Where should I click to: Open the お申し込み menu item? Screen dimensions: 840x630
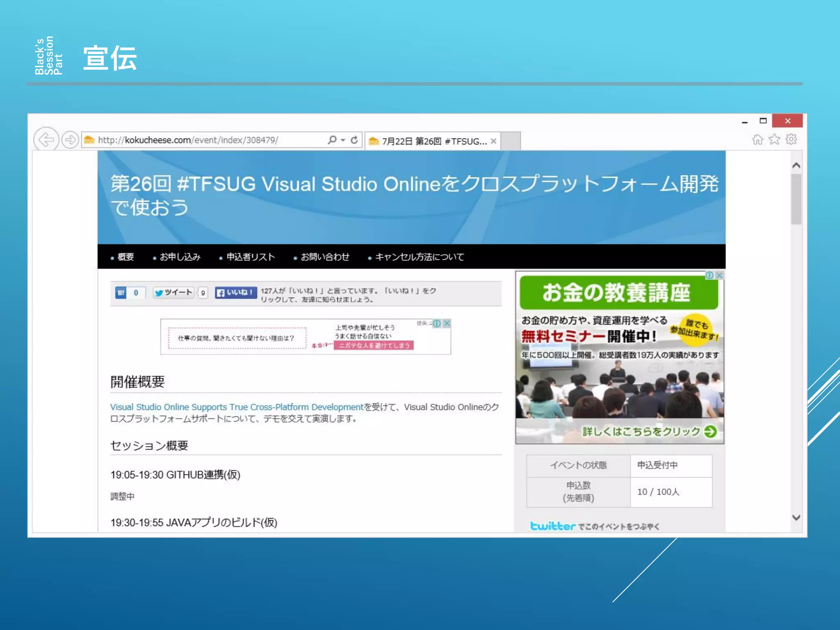(180, 257)
